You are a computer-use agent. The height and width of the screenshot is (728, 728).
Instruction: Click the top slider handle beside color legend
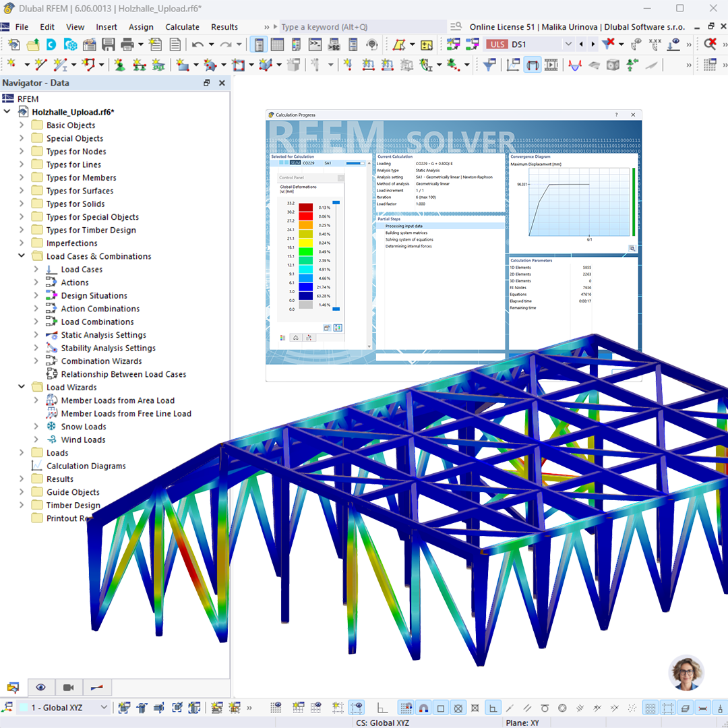tap(336, 202)
